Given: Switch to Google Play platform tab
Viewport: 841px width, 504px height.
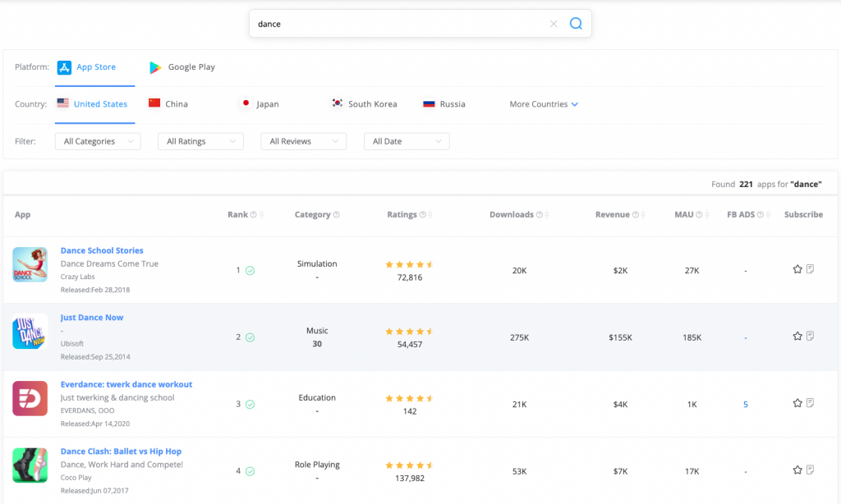Looking at the screenshot, I should [182, 67].
